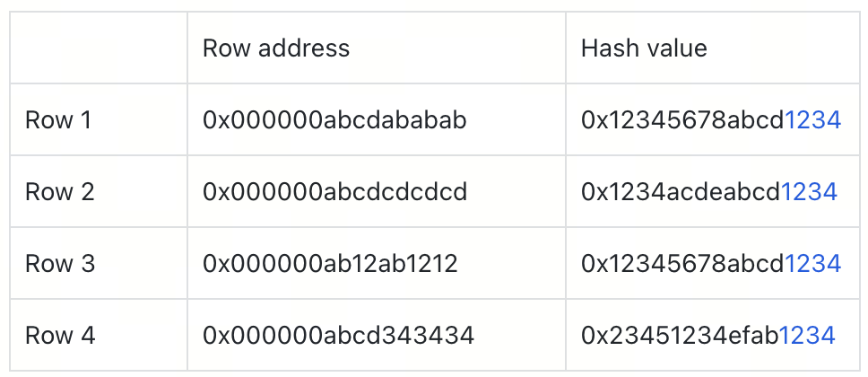Select black hash text 0x1234acdeabcd in Row 2
868x377 pixels.
(x=681, y=192)
